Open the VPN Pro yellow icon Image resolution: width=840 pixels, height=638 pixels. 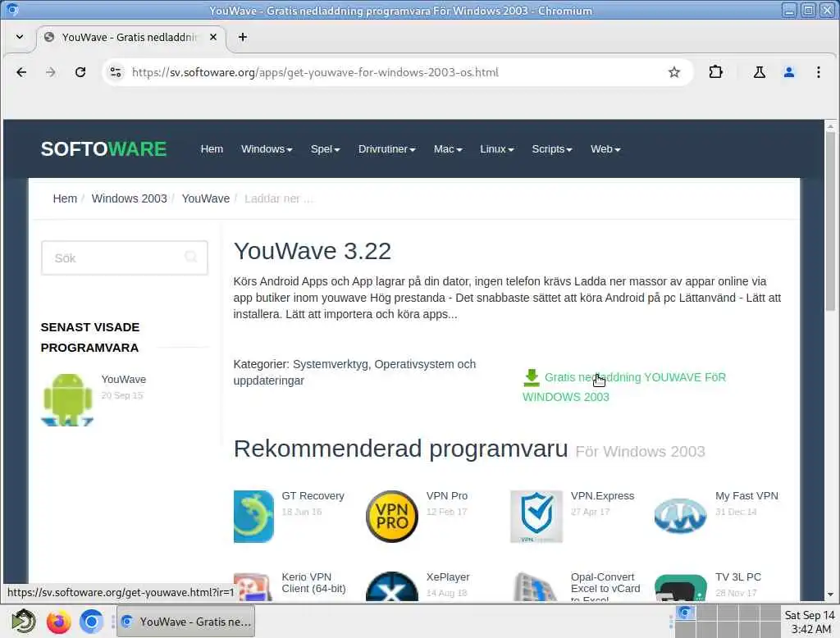click(x=392, y=517)
